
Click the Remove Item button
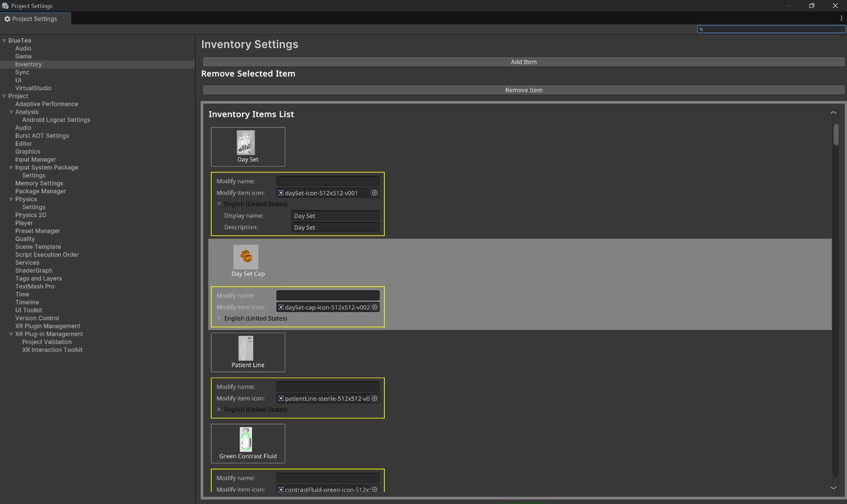524,90
